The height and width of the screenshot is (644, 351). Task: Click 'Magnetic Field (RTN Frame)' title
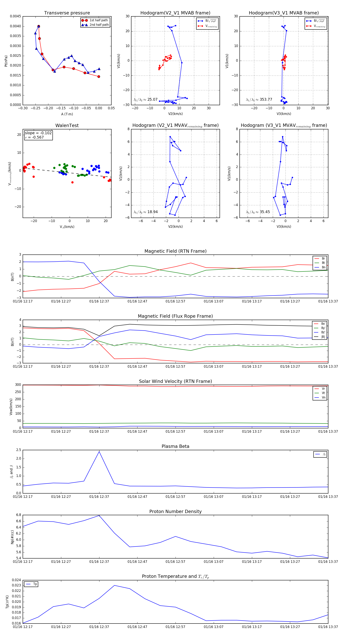click(x=175, y=251)
